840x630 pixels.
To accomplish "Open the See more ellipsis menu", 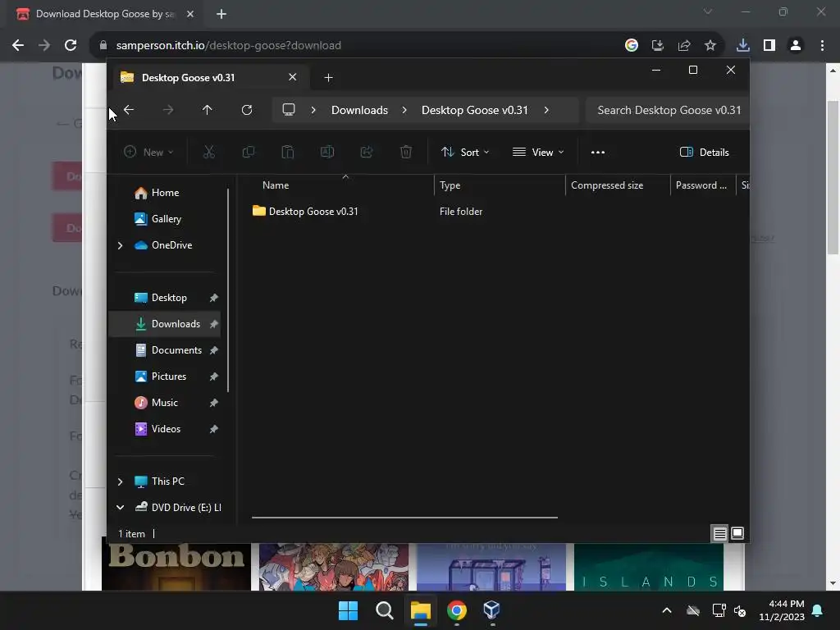I will click(x=598, y=152).
